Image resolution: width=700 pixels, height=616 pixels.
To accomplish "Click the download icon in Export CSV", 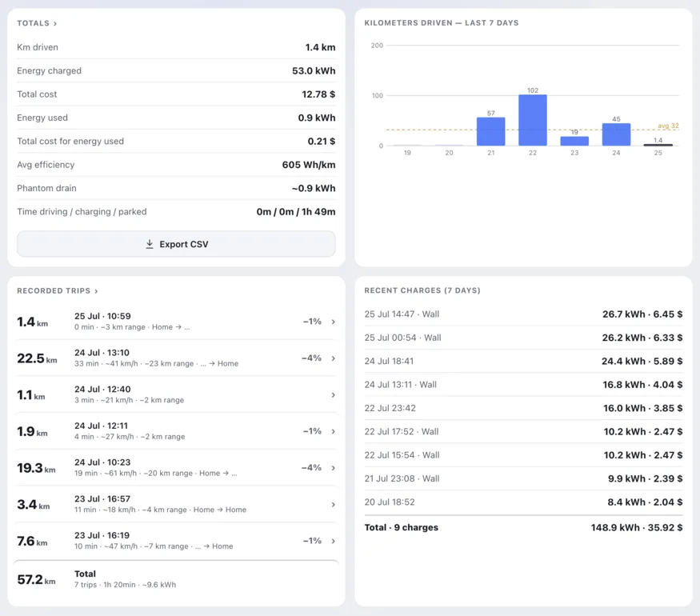I will [150, 244].
